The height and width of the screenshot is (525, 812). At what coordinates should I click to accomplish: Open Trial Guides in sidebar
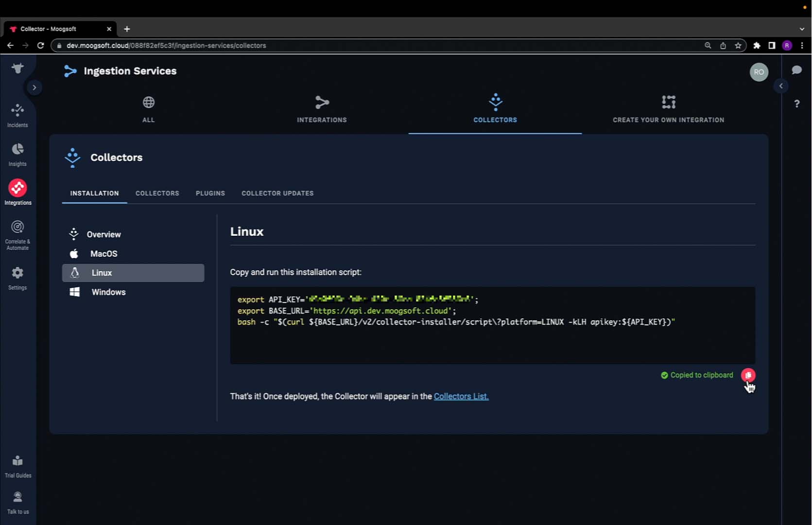17,467
